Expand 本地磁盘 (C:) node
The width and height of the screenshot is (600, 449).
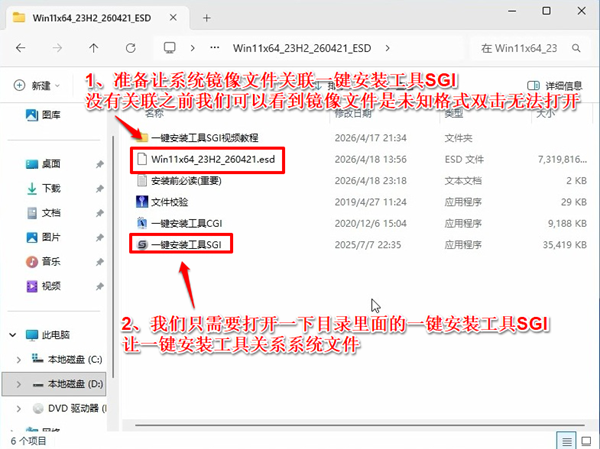click(x=18, y=360)
